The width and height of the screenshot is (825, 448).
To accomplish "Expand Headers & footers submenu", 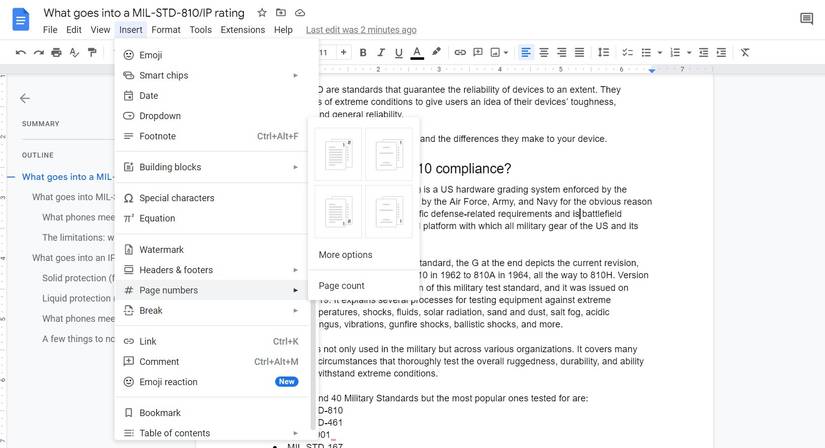I will click(211, 270).
